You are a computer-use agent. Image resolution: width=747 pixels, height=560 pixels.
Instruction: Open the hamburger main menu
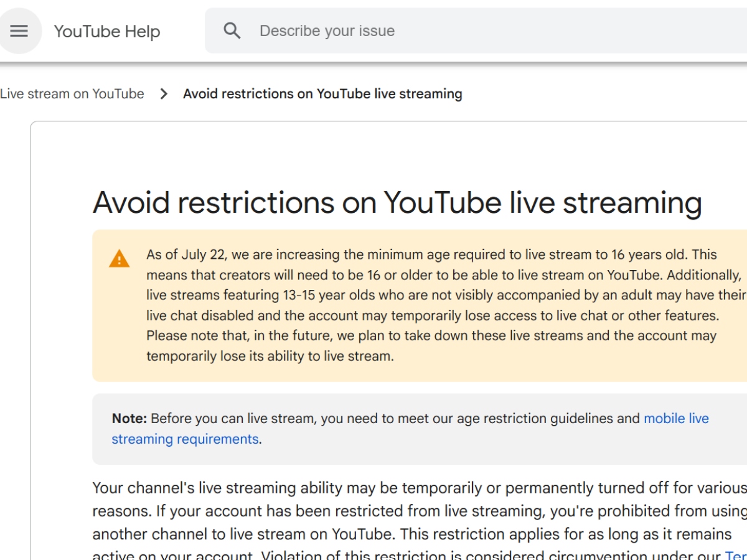19,31
